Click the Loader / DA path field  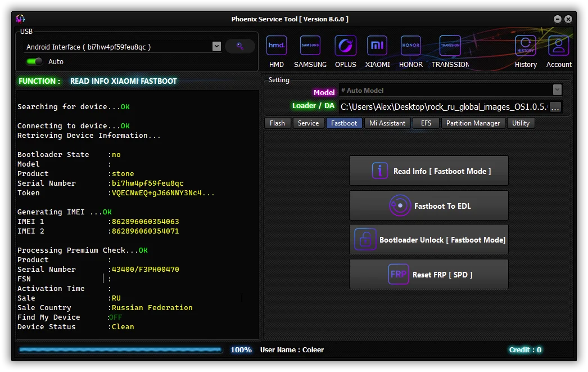(x=442, y=107)
